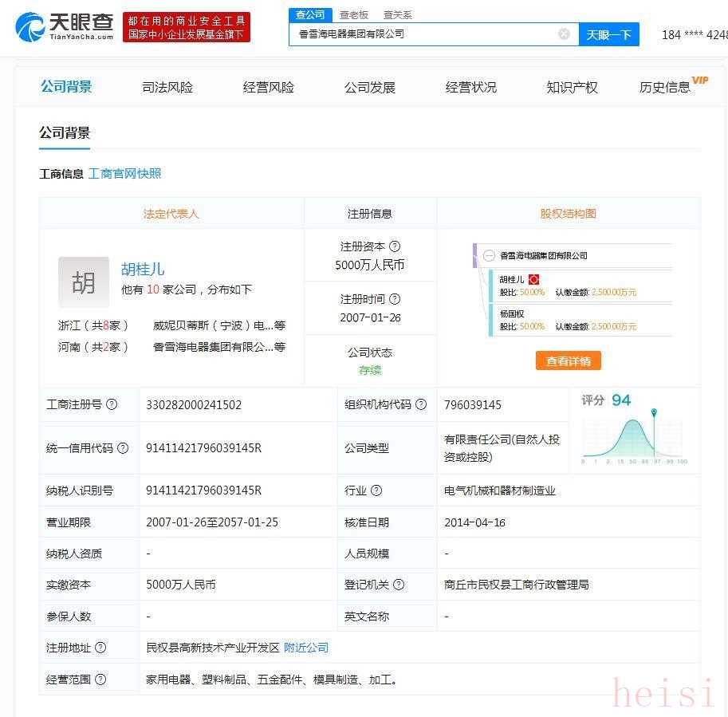Open help icon next to 登记机关
Image resolution: width=728 pixels, height=717 pixels.
coord(399,585)
